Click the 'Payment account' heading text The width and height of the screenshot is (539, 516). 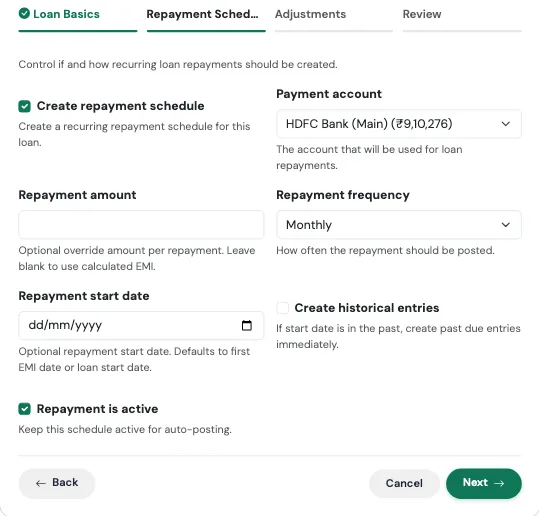(329, 94)
